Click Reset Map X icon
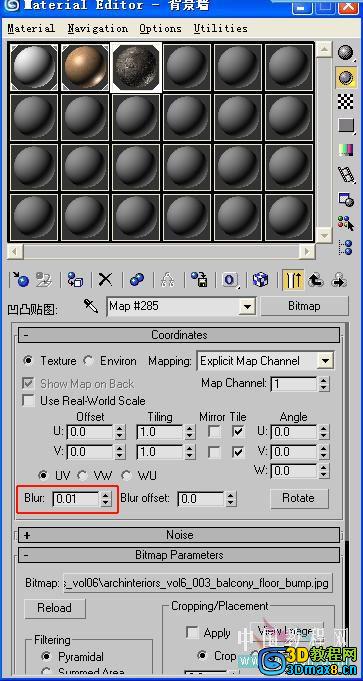The height and width of the screenshot is (681, 363). 105,280
